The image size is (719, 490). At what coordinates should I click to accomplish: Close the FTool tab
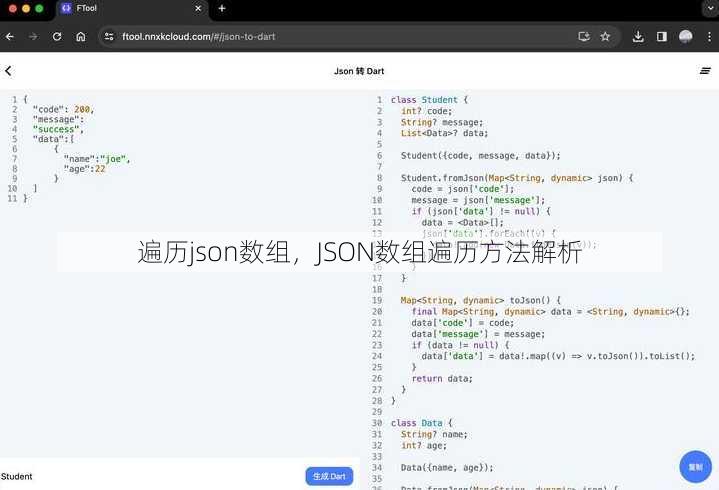tap(198, 8)
